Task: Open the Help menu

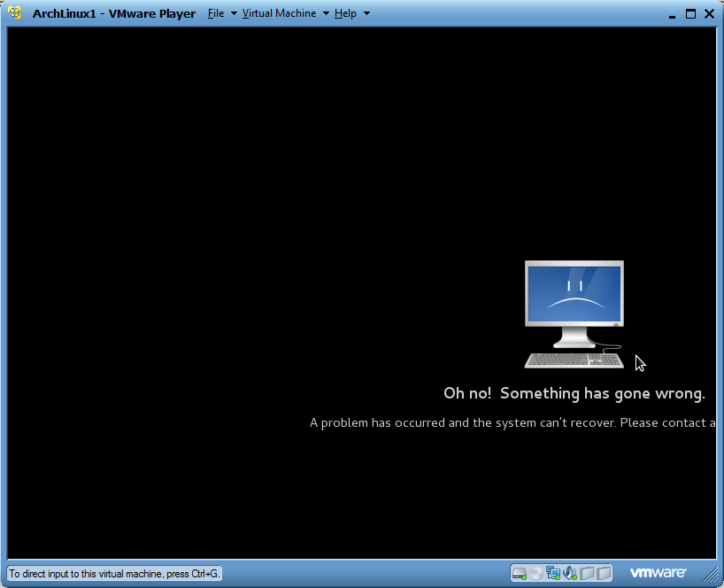Action: pos(345,13)
